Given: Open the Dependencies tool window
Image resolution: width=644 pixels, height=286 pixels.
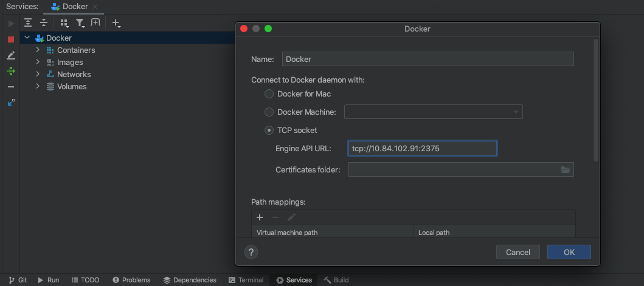Looking at the screenshot, I should [x=190, y=281].
